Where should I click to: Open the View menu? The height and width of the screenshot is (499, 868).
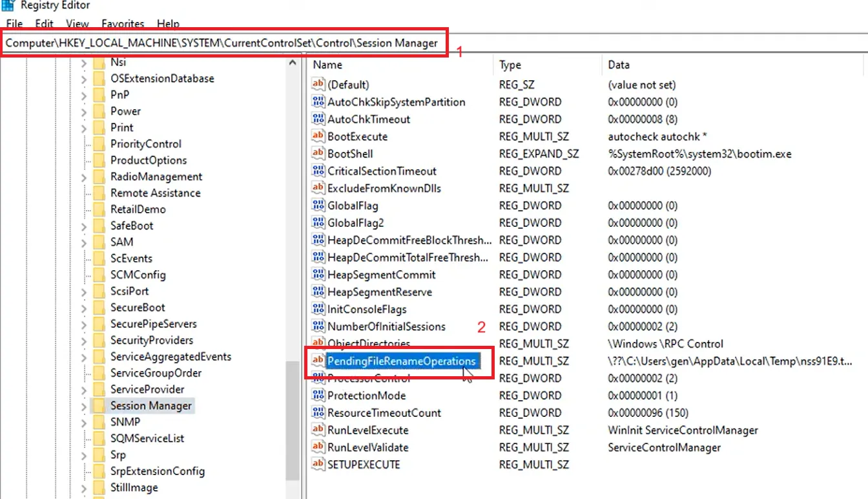[x=77, y=24]
